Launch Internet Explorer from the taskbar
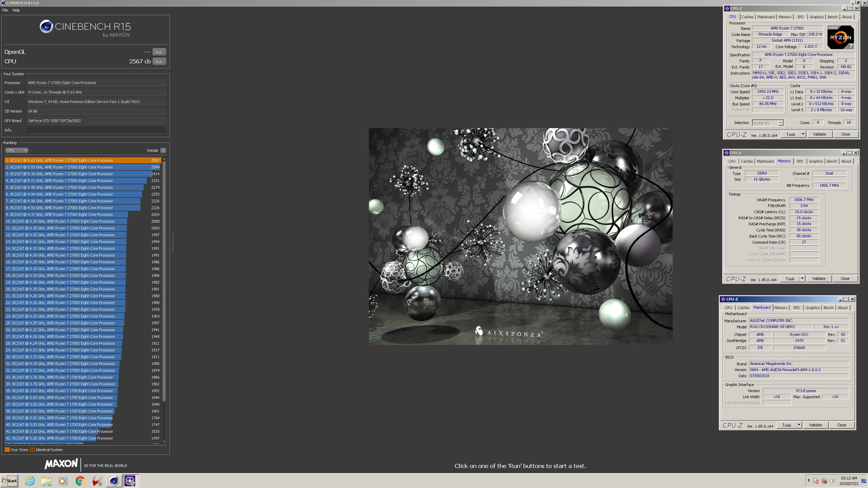Image resolution: width=868 pixels, height=488 pixels. click(30, 481)
